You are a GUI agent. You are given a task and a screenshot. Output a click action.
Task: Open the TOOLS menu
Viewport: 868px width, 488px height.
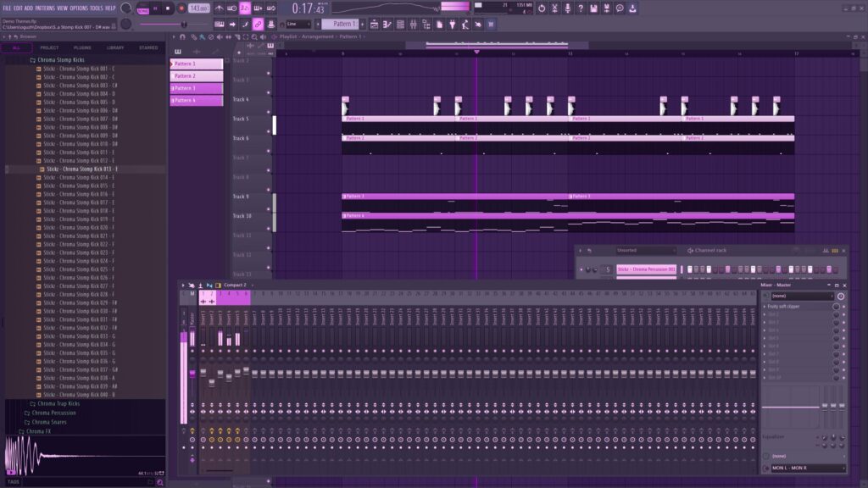(x=97, y=8)
